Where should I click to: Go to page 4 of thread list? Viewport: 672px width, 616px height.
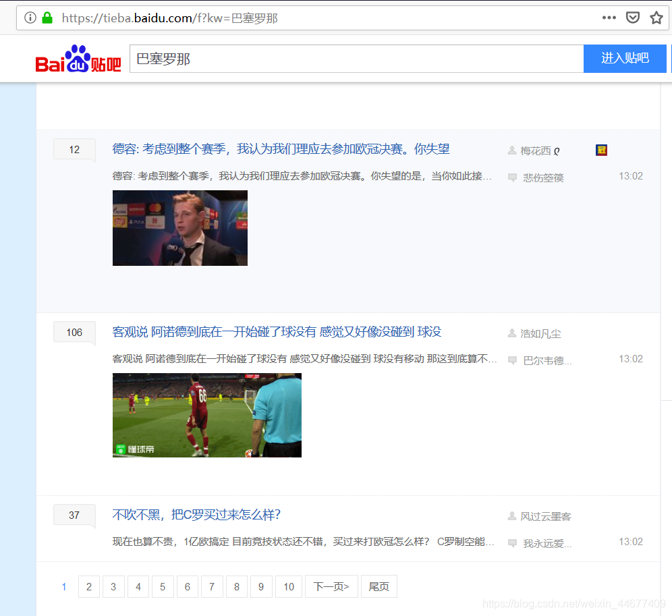[x=138, y=586]
